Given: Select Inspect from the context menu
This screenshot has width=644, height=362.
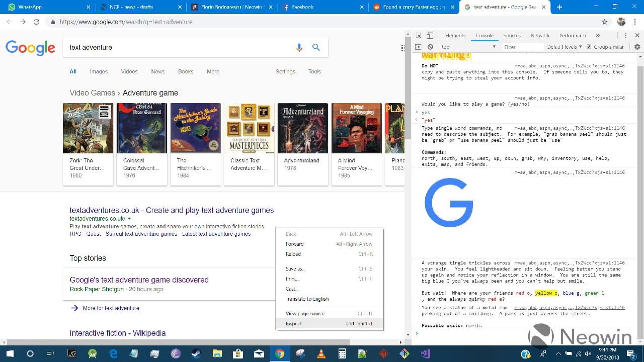Looking at the screenshot, I should [294, 324].
